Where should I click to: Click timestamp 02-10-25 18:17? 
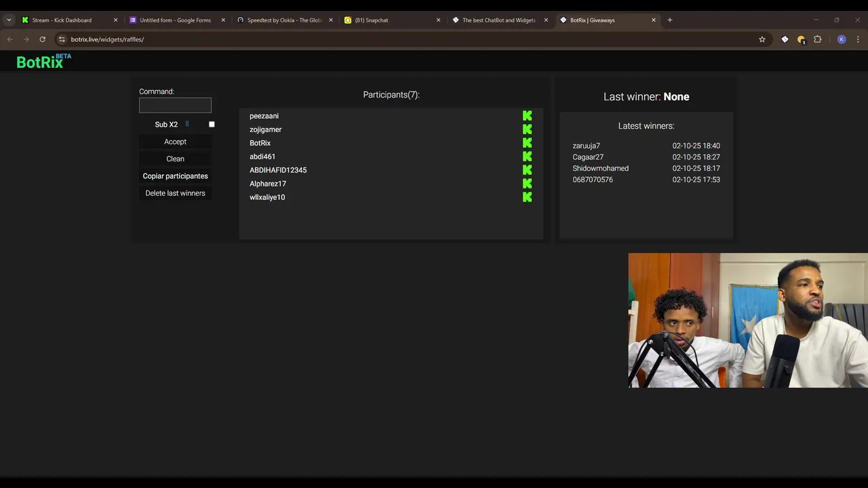click(x=696, y=168)
